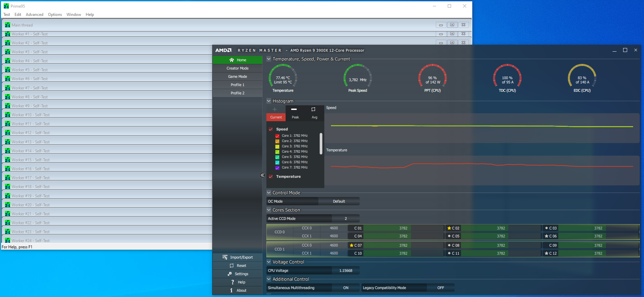Select Creator Mode profile
Viewport: 644px width, 297px height.
pyautogui.click(x=237, y=68)
